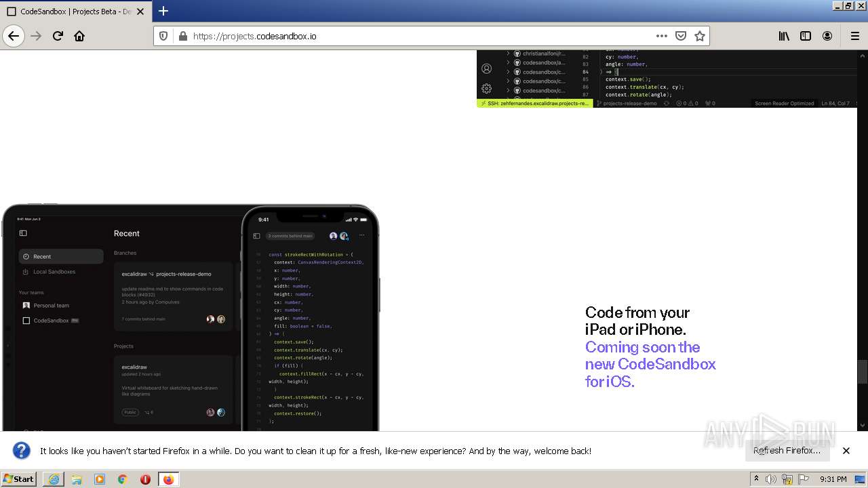Open the Firefox account menu

click(827, 36)
